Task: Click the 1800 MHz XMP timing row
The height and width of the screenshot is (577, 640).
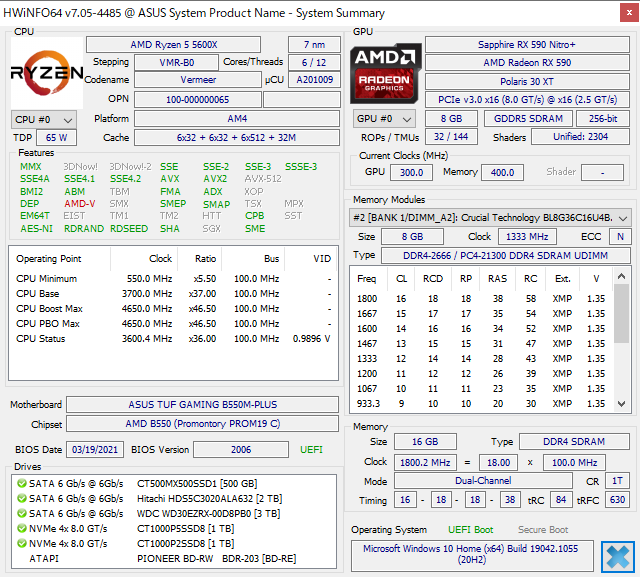Action: [482, 299]
